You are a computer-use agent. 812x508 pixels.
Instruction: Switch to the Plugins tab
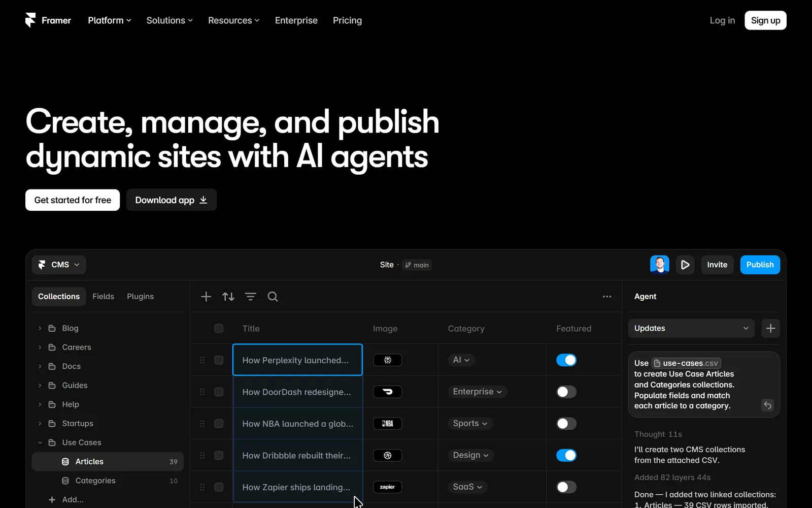140,296
